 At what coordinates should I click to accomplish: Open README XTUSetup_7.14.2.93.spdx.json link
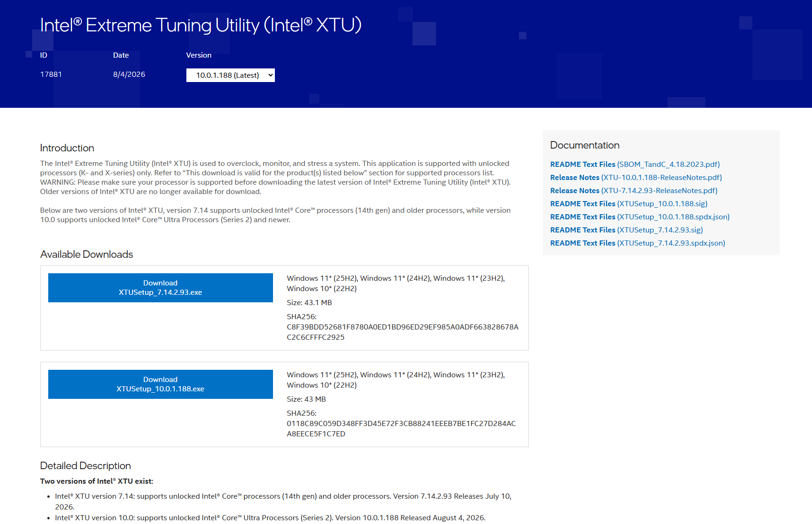point(638,243)
